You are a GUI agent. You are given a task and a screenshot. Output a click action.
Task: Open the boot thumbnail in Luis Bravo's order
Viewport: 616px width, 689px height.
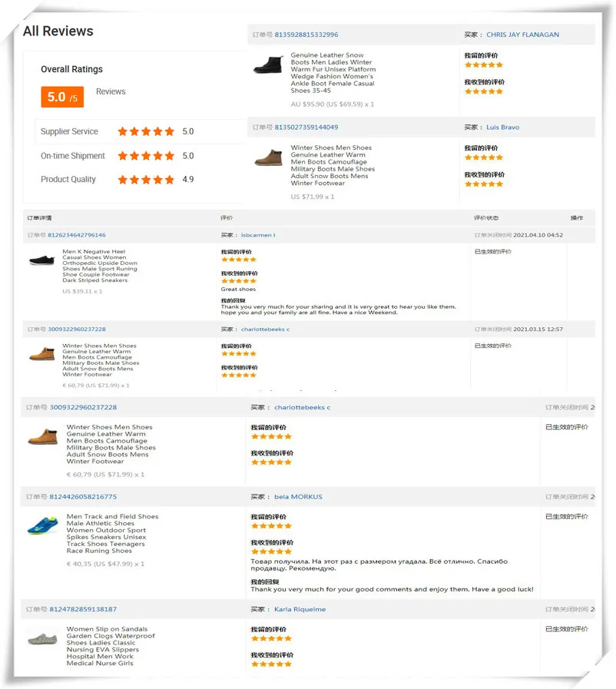pos(269,158)
